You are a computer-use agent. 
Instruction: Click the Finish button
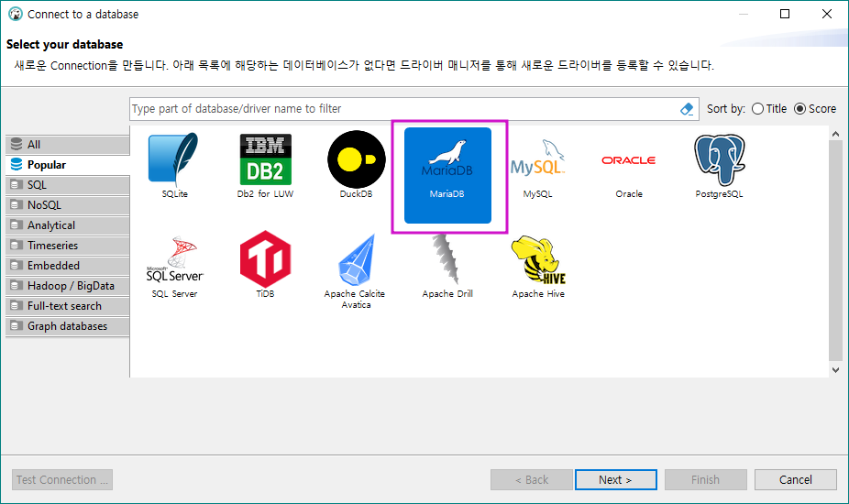[706, 479]
